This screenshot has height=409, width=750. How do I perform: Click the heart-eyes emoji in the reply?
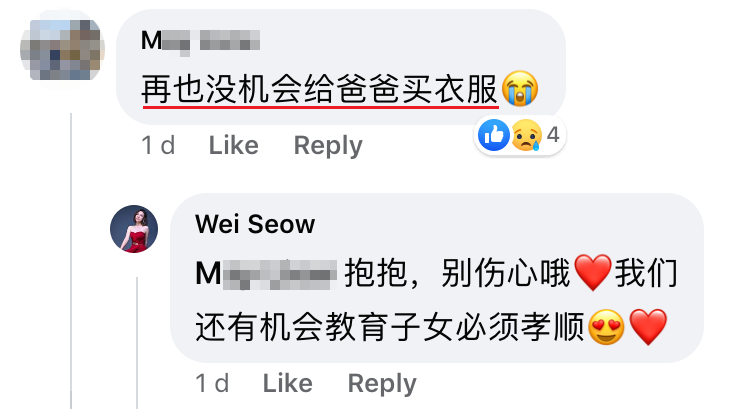coord(607,327)
